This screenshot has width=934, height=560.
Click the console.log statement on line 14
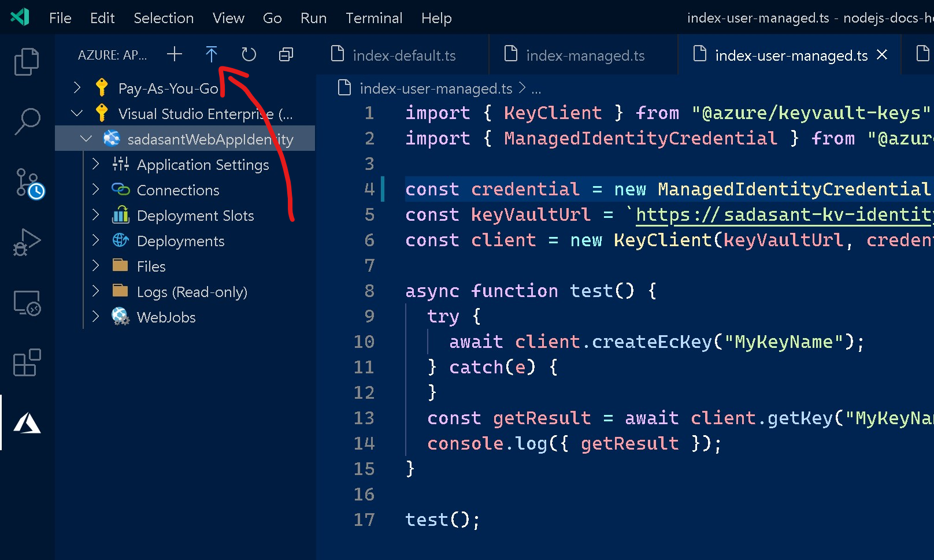click(x=575, y=443)
